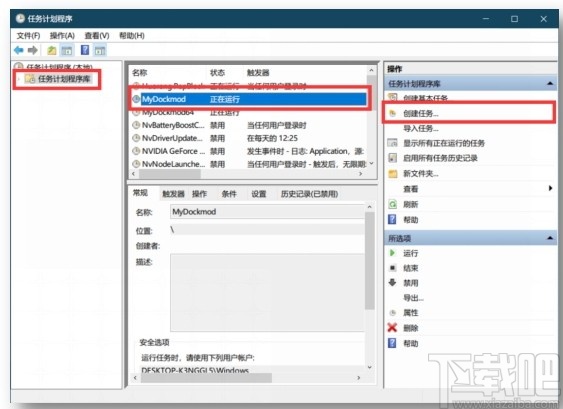Open the blue Help toolbar icon
The height and width of the screenshot is (409, 563).
[85, 50]
